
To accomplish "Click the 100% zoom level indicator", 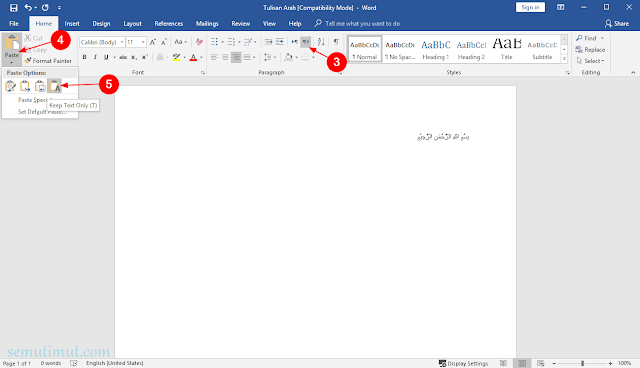I will pyautogui.click(x=624, y=363).
